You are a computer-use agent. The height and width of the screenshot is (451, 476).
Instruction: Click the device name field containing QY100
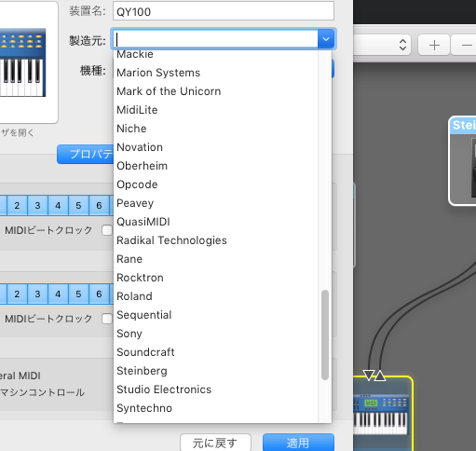click(x=224, y=11)
